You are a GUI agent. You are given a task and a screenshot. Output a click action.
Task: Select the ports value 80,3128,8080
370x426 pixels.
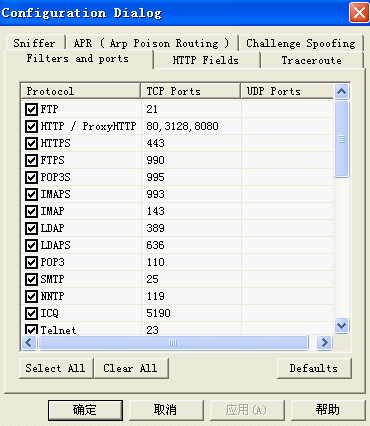point(182,126)
